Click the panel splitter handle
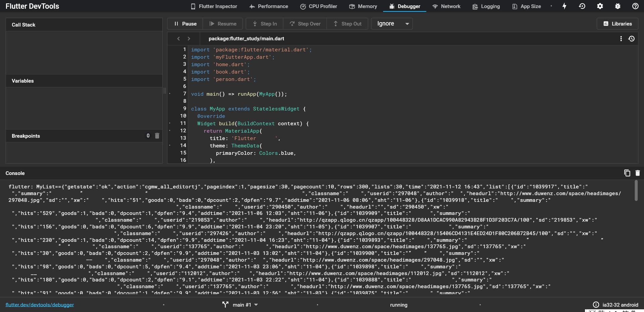This screenshot has height=312, width=644. click(x=165, y=91)
